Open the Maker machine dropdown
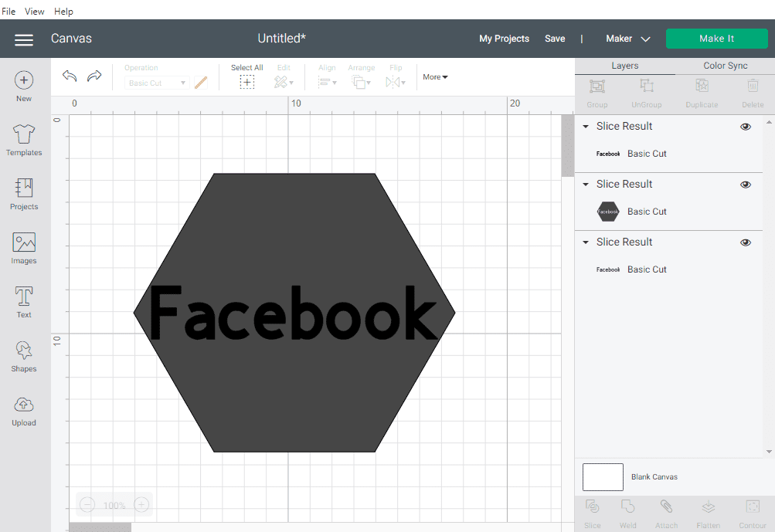The image size is (775, 532). (x=627, y=39)
